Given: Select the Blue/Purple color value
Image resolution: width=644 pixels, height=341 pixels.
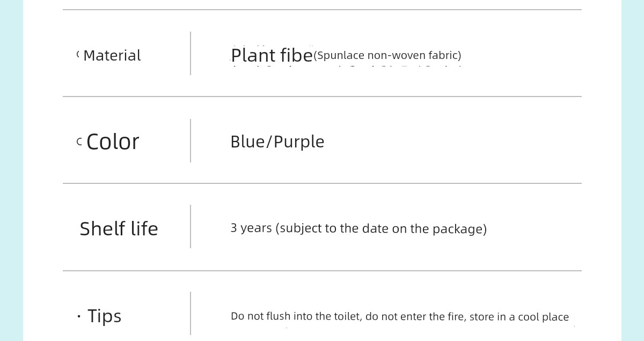Looking at the screenshot, I should (x=277, y=142).
